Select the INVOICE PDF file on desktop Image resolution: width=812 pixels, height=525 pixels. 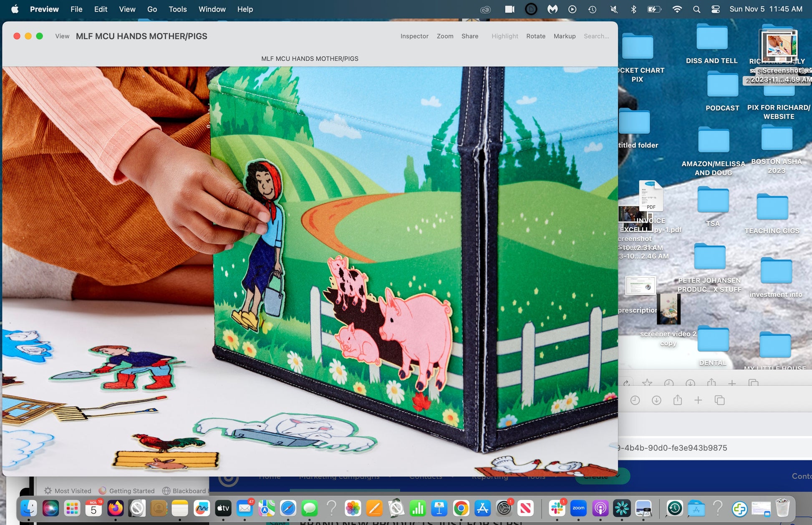coord(651,196)
